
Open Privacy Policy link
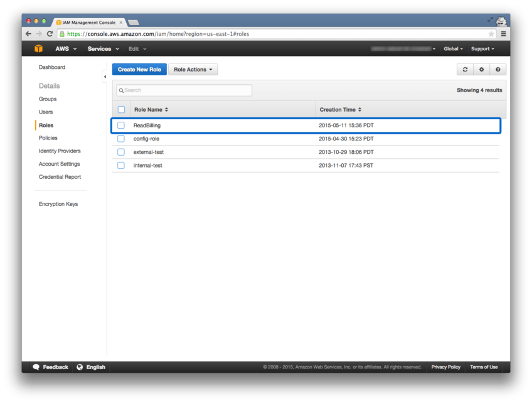click(446, 367)
